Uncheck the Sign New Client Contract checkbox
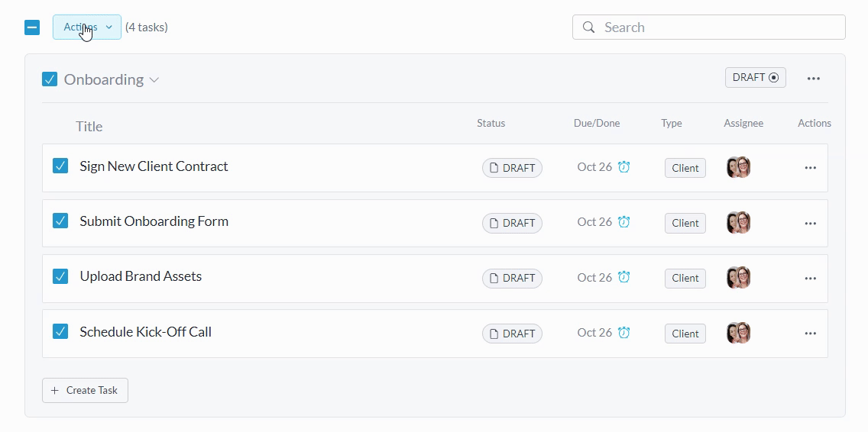 click(60, 166)
